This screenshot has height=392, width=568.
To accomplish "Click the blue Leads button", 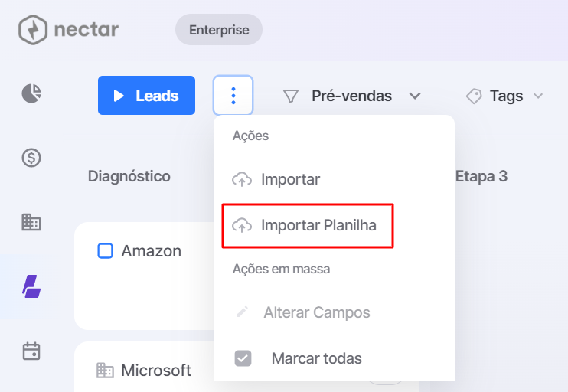I will pyautogui.click(x=146, y=95).
